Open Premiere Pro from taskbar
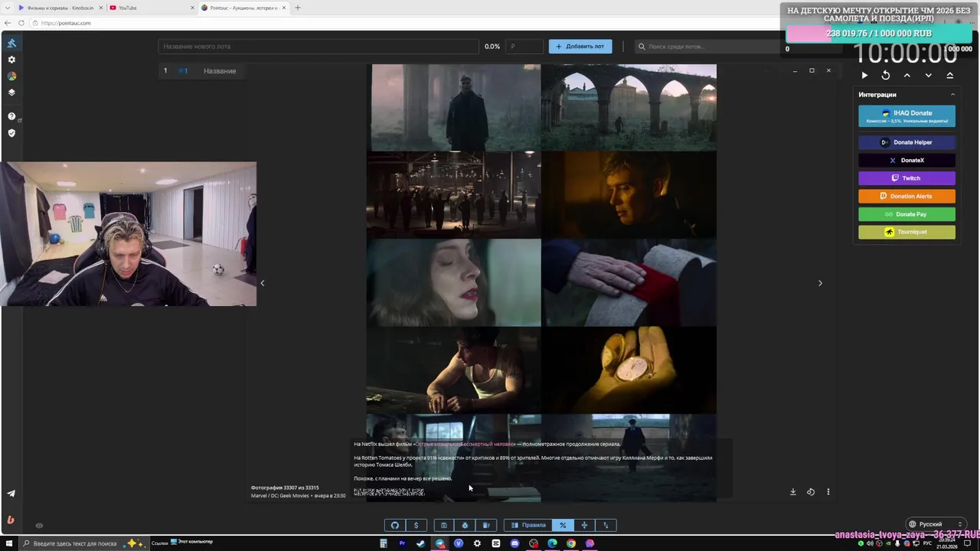The height and width of the screenshot is (551, 980). (x=402, y=543)
